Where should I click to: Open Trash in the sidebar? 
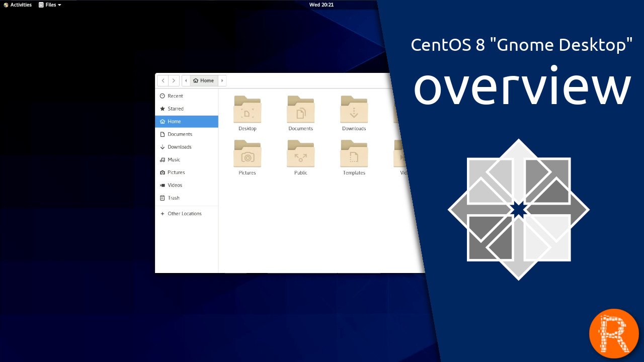pos(187,198)
